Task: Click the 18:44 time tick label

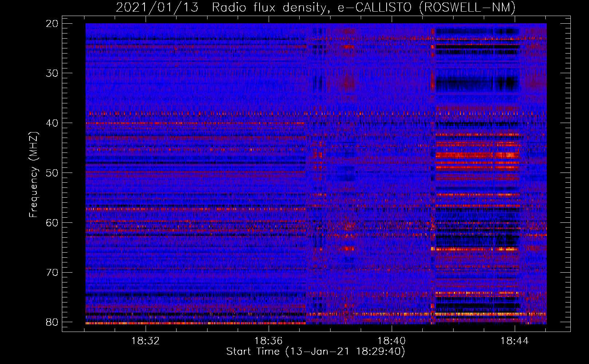Action: tap(515, 341)
